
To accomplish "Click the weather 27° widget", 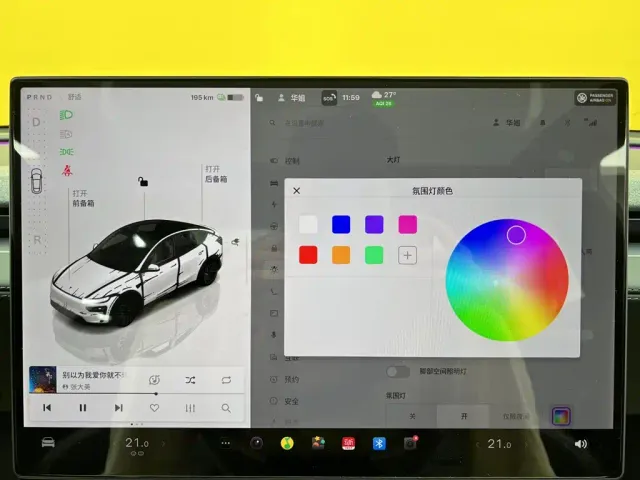I will [384, 98].
